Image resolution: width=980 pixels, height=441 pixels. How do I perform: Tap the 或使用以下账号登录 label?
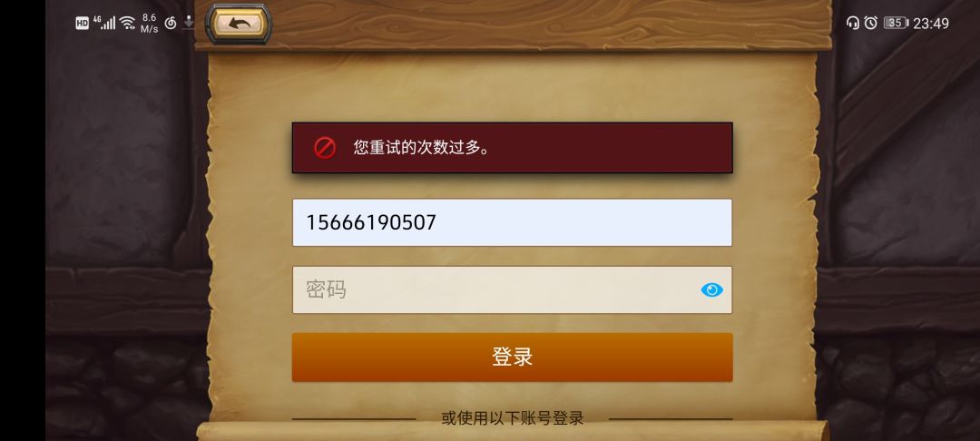(513, 418)
